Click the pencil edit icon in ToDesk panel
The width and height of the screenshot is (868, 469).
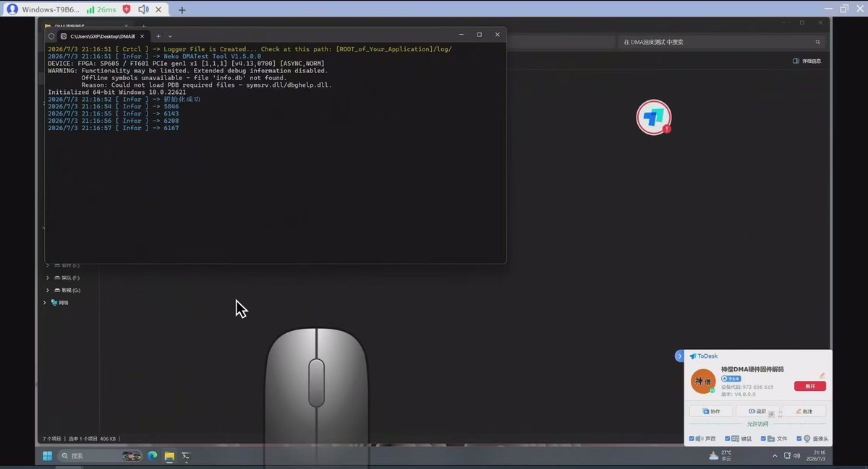coord(822,375)
